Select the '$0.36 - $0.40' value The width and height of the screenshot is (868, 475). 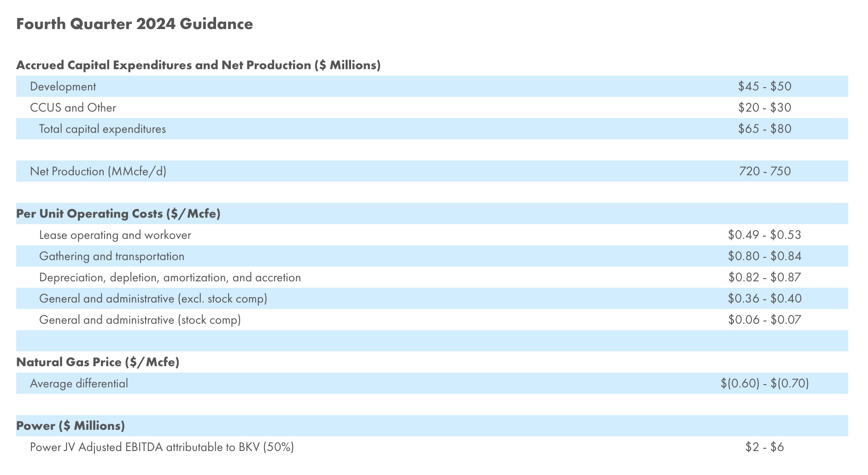pyautogui.click(x=765, y=298)
